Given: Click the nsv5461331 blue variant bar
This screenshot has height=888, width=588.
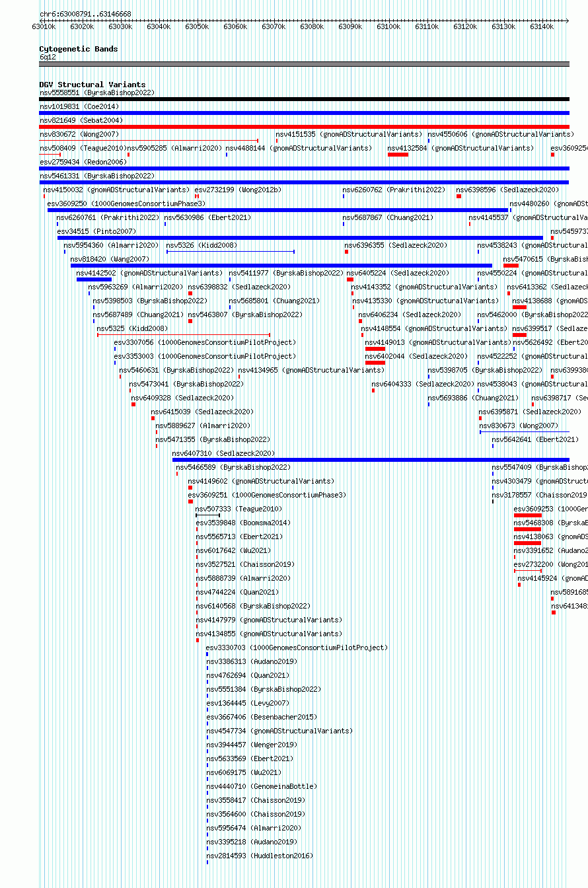Looking at the screenshot, I should pyautogui.click(x=304, y=182).
